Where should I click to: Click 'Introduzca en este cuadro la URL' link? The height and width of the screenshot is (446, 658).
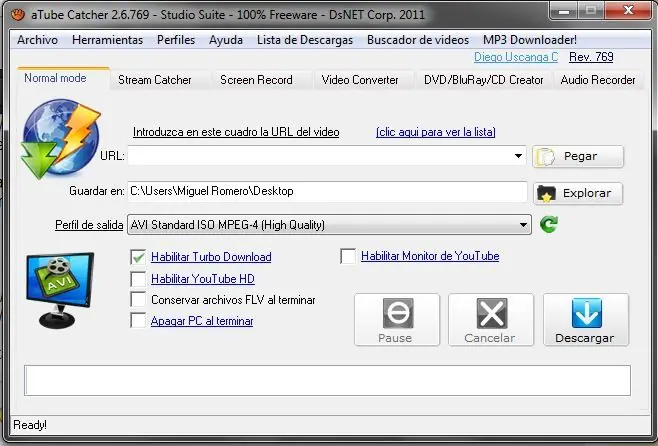236,132
